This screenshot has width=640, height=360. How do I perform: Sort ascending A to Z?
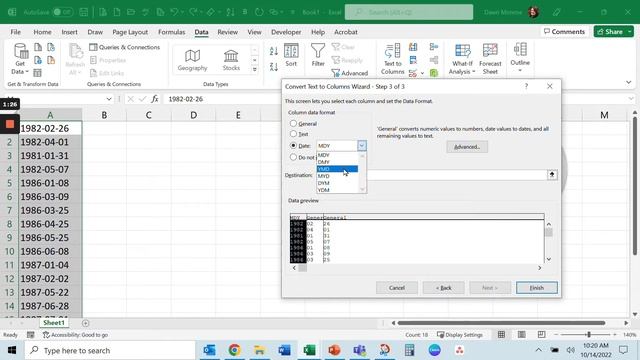pyautogui.click(x=273, y=51)
